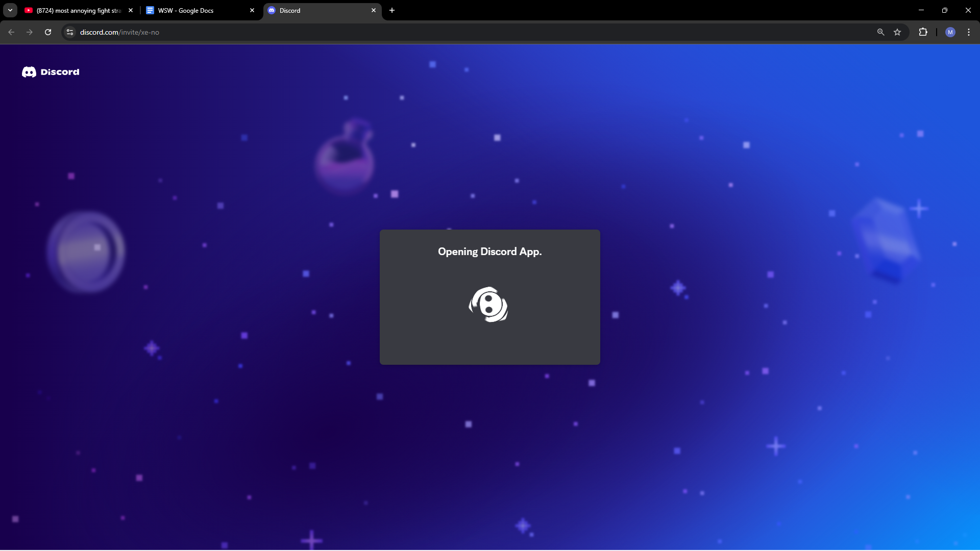Close the browser window
The height and width of the screenshot is (551, 980).
pyautogui.click(x=968, y=10)
